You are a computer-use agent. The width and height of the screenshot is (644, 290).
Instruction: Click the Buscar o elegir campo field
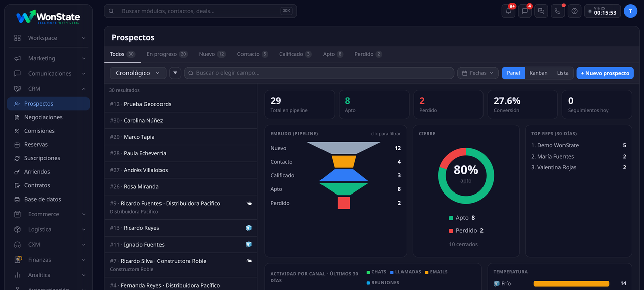coord(318,73)
